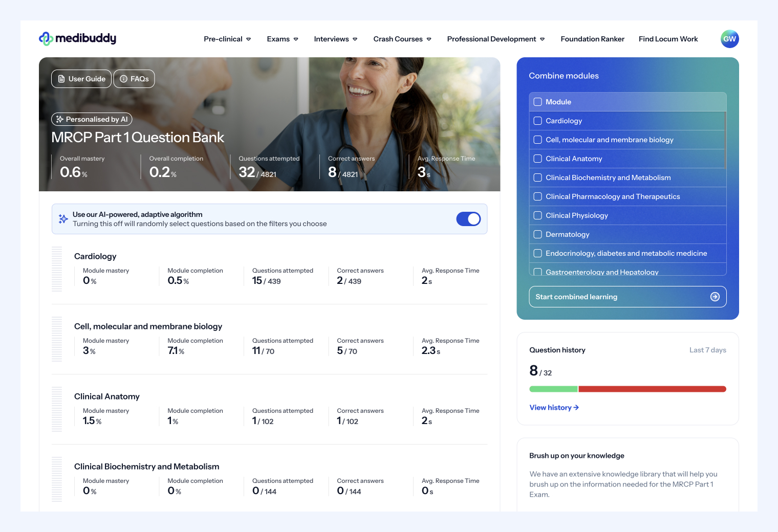Open the Exams menu
Screen dimensions: 778x532
click(x=283, y=39)
